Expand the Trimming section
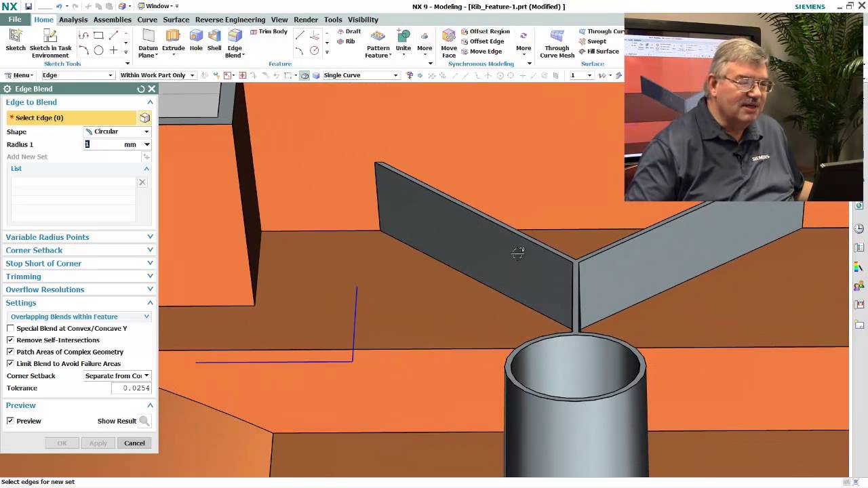Screen dimensions: 868x488 79,277
